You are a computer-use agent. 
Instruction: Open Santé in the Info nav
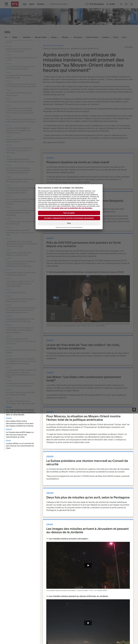pyautogui.click(x=115, y=37)
